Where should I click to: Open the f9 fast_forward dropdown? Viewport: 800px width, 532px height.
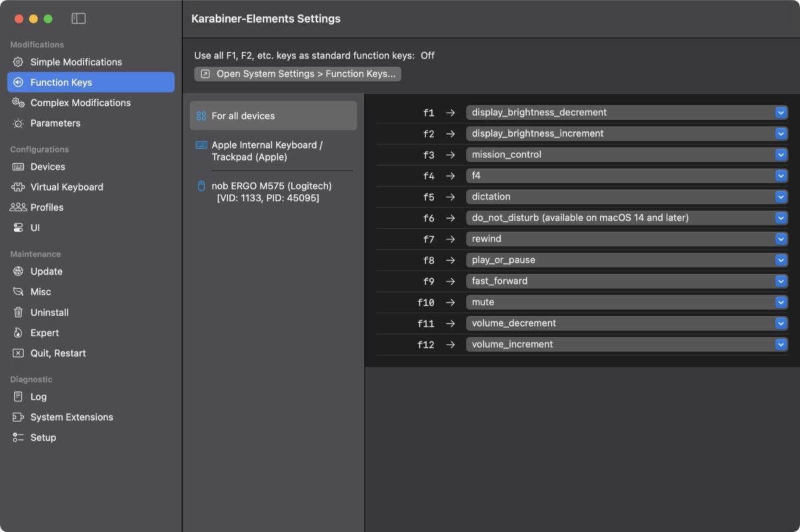click(x=627, y=281)
